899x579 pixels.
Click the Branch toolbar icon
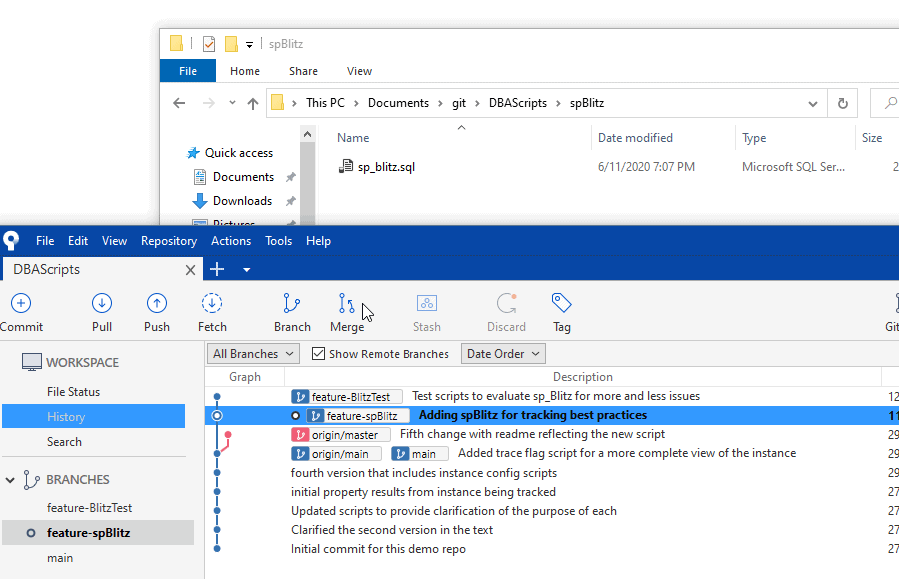pos(292,303)
